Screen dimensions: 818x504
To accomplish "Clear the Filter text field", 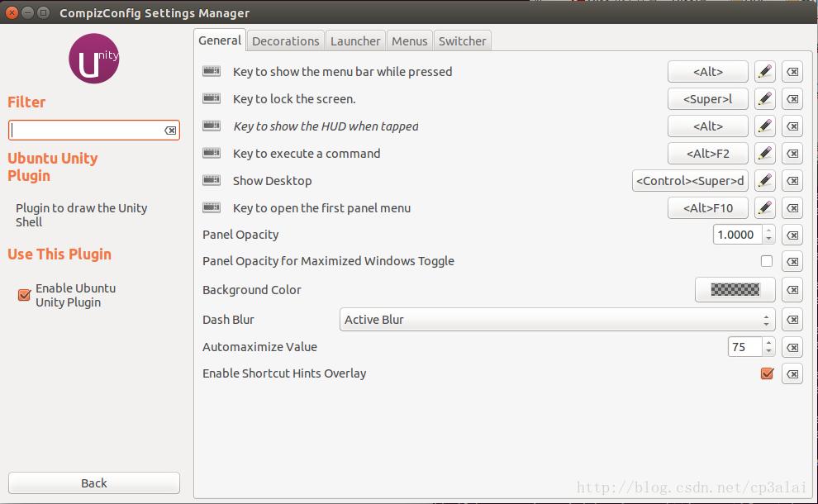I will tap(170, 131).
